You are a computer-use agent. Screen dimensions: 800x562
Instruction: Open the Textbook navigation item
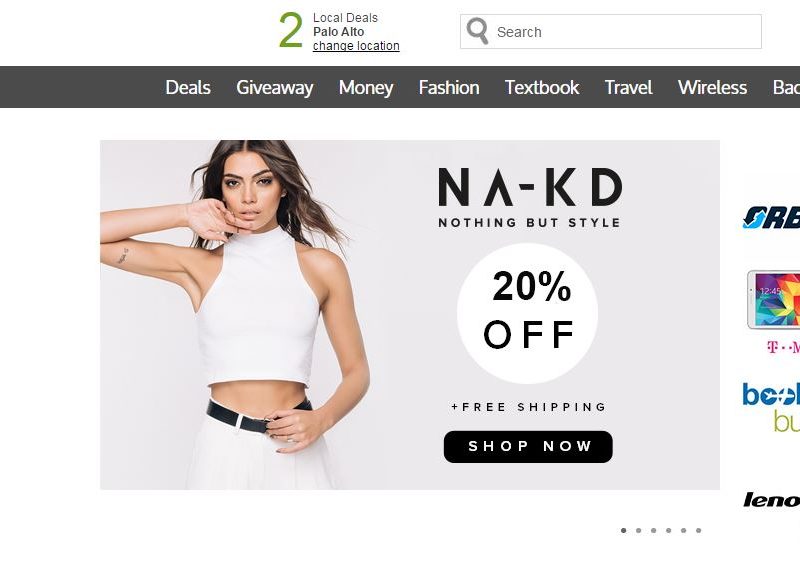[542, 87]
